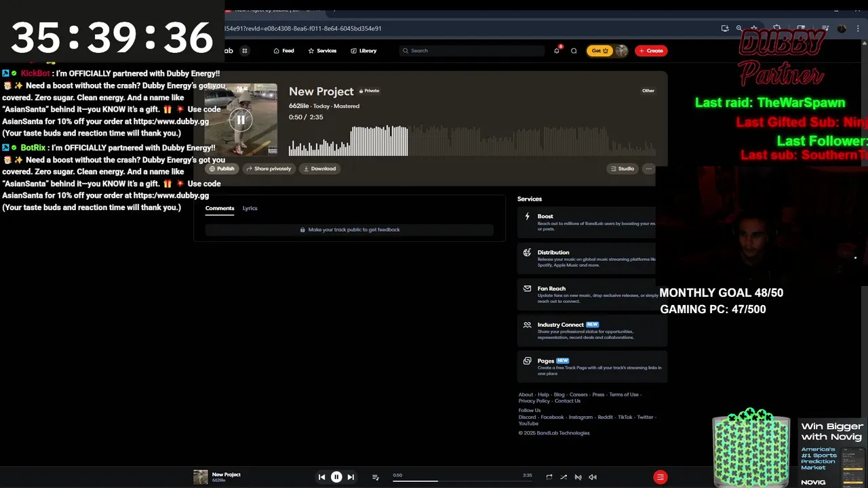Switch to the Comments tab
Viewport: 868px width, 488px height.
click(220, 208)
